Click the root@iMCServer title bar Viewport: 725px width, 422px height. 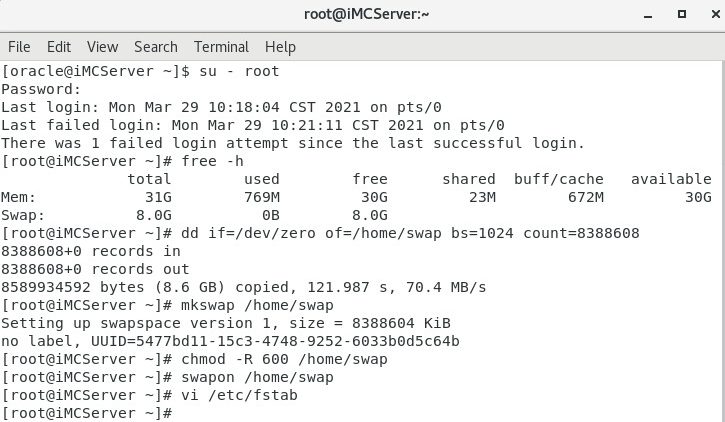click(366, 14)
